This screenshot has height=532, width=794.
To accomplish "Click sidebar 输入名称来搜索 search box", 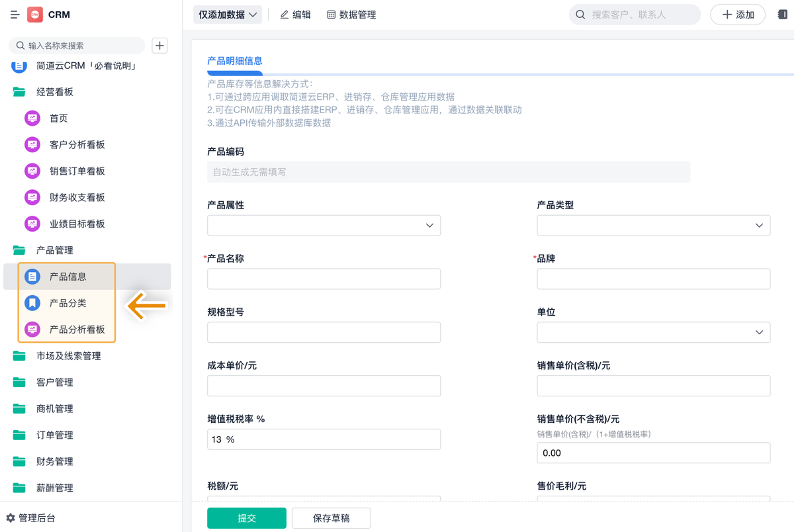I will 77,46.
